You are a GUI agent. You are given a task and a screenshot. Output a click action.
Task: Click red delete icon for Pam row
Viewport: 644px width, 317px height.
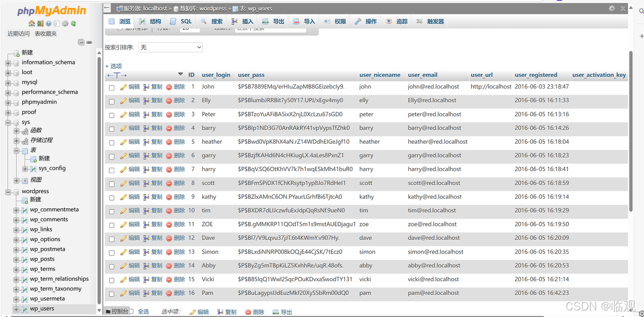click(169, 293)
